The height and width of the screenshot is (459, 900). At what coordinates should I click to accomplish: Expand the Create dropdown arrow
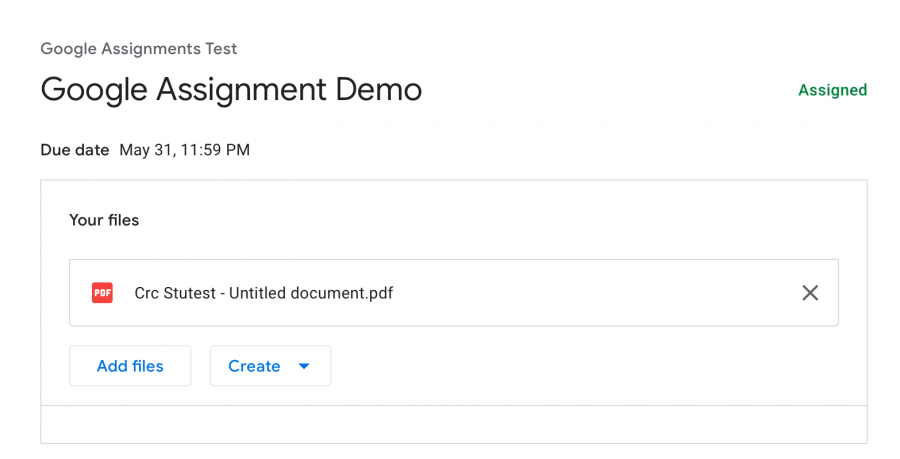click(x=304, y=366)
